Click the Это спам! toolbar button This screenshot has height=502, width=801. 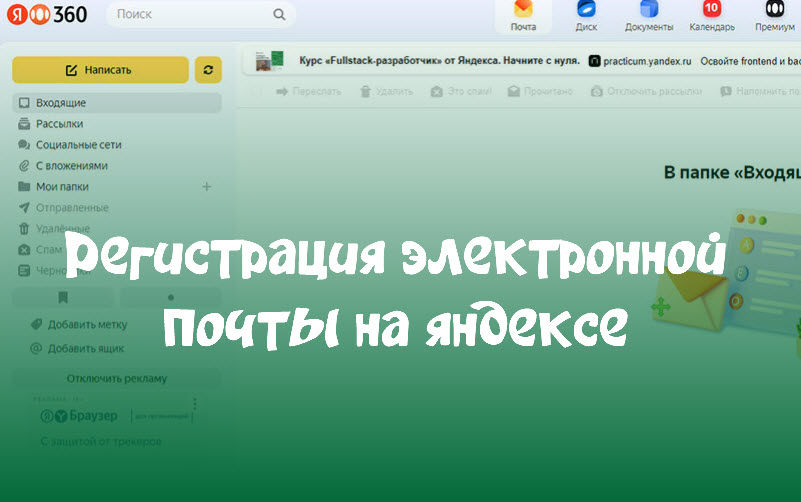(x=461, y=91)
